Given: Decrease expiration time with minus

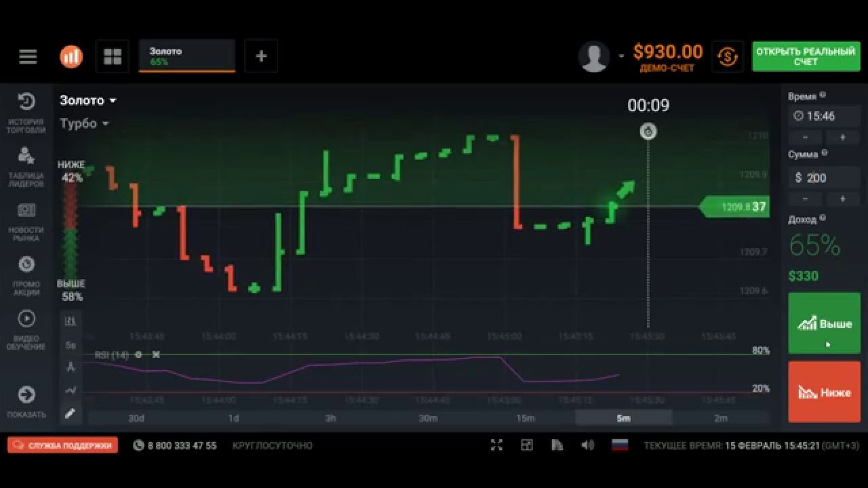Looking at the screenshot, I should tap(806, 137).
